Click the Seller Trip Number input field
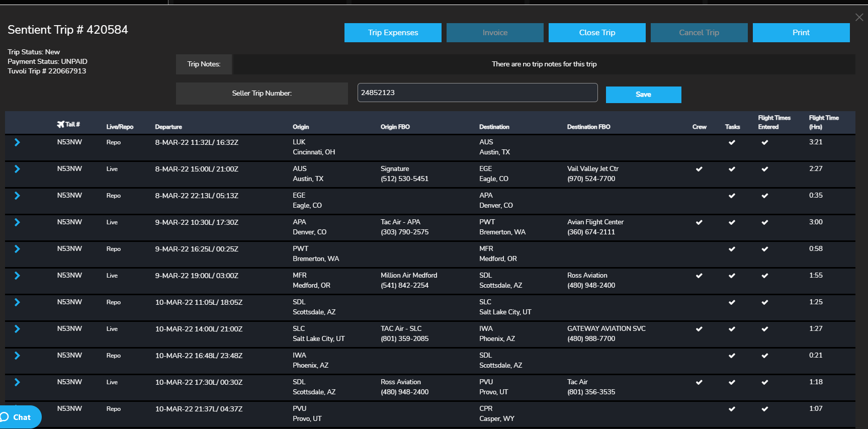The image size is (868, 429). (x=477, y=93)
